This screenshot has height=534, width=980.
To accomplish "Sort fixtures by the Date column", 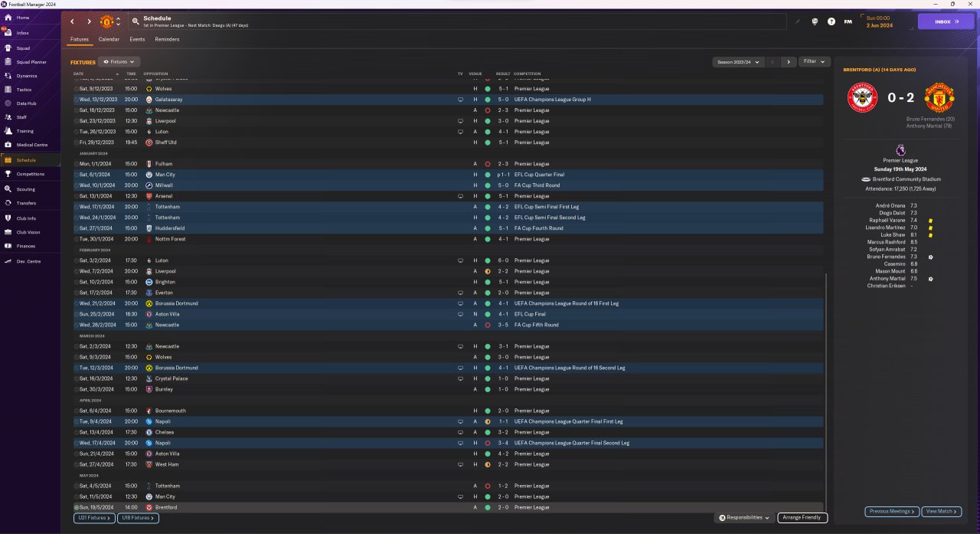I will (79, 74).
